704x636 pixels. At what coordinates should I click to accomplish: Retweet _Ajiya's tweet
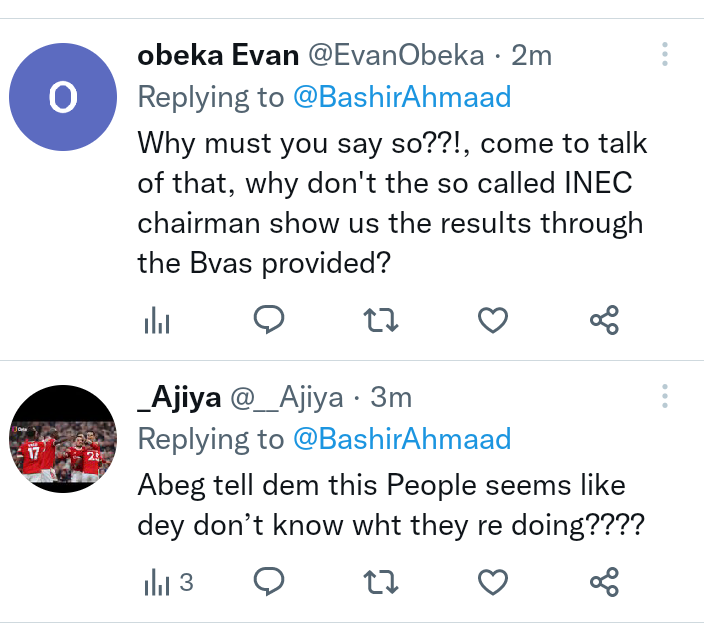tap(381, 581)
